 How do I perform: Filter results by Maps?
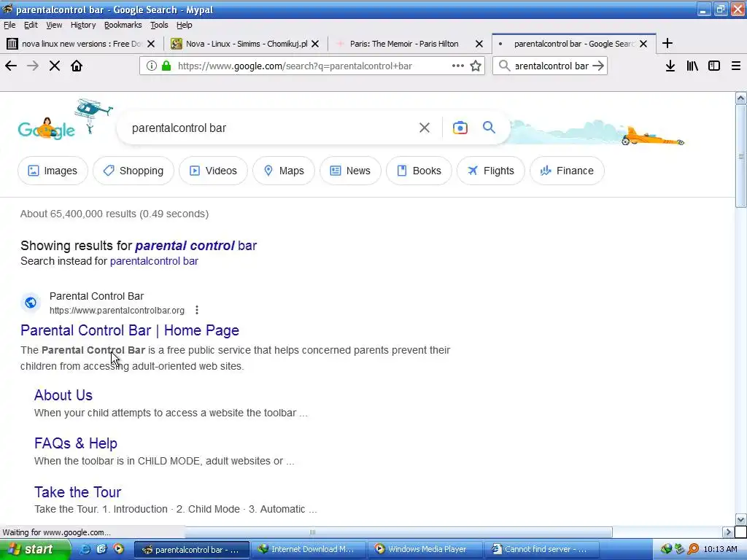(284, 171)
